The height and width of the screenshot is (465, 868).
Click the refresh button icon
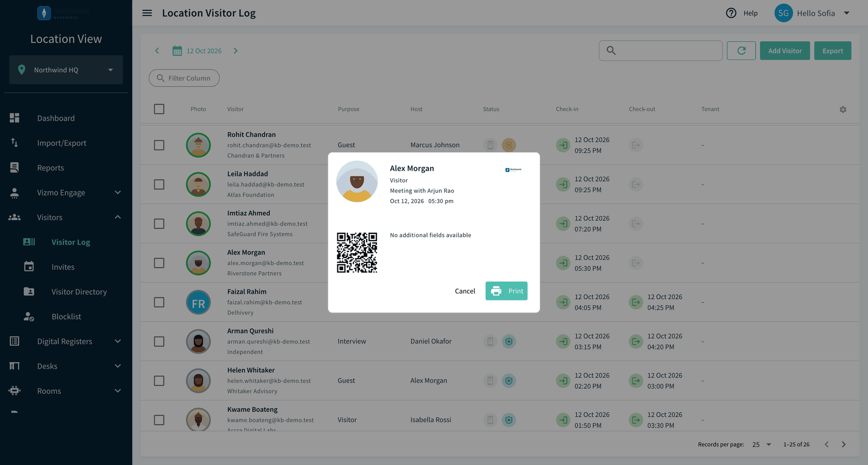point(741,50)
